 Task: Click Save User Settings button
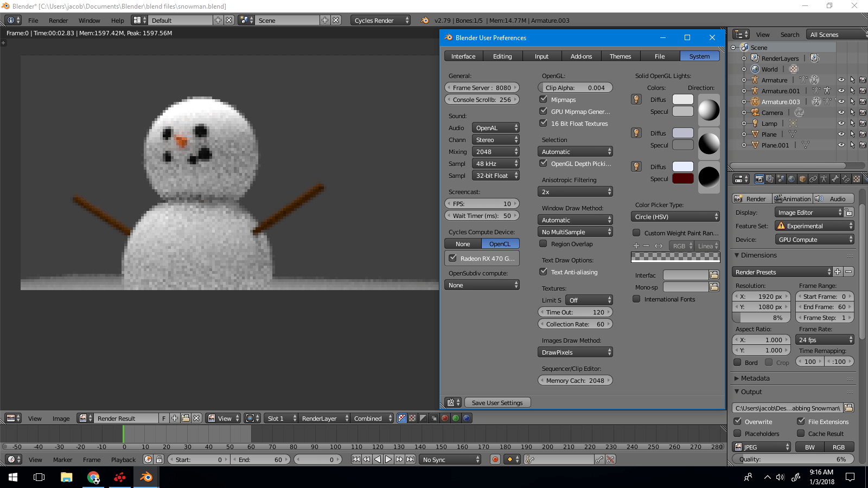click(x=497, y=403)
